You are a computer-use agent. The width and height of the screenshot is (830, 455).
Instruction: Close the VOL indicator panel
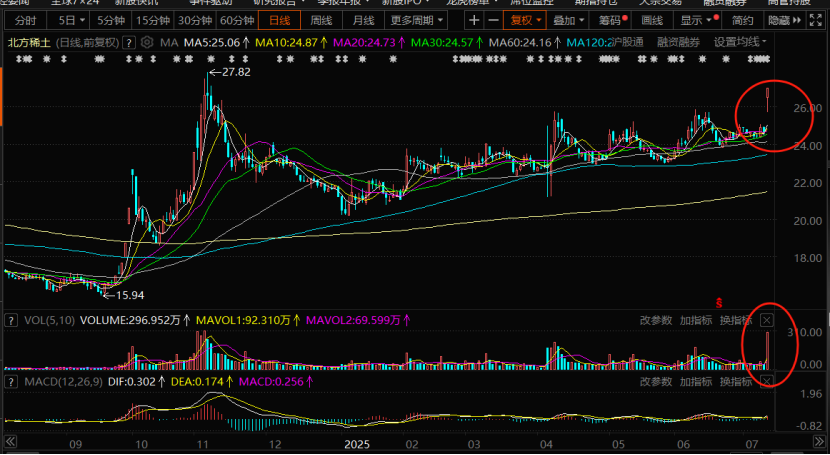coord(766,320)
